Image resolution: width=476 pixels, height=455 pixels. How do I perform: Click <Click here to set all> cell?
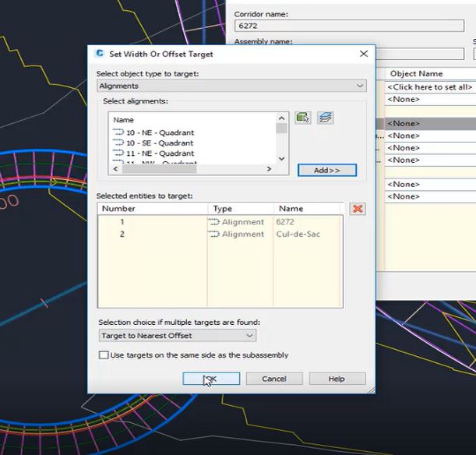[x=430, y=87]
